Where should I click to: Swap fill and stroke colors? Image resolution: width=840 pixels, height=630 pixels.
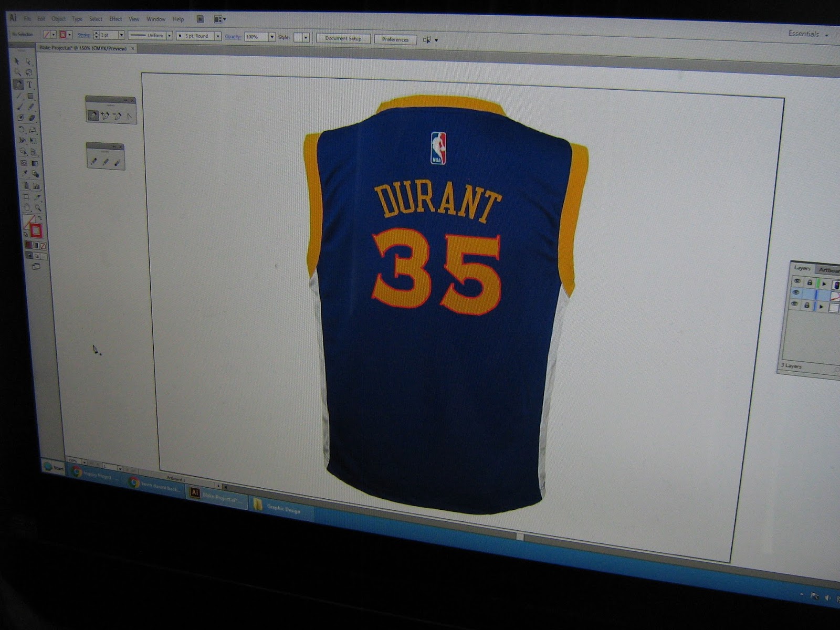[x=39, y=218]
